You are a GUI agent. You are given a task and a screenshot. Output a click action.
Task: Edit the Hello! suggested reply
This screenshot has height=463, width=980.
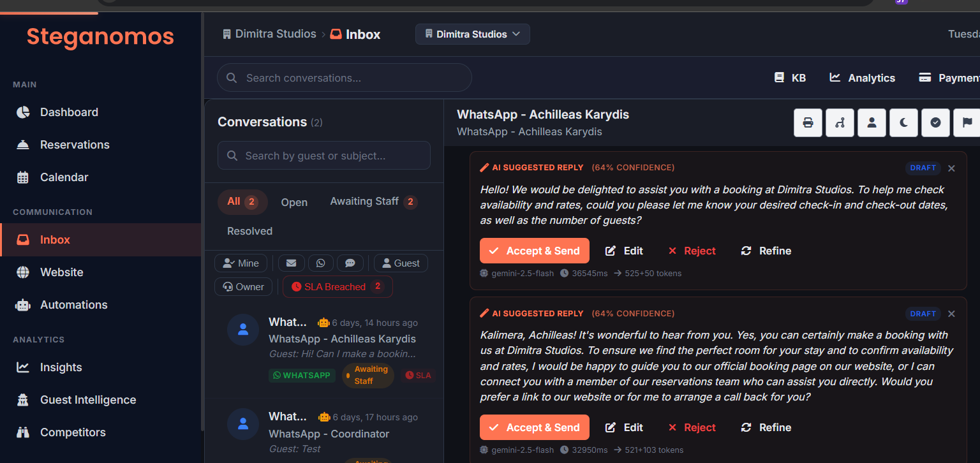(624, 251)
